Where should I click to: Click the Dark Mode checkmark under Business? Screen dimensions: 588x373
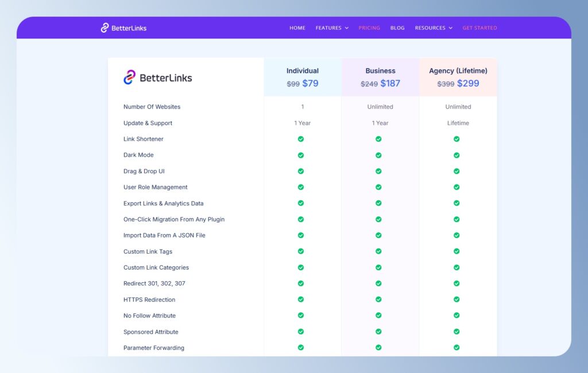click(x=378, y=155)
